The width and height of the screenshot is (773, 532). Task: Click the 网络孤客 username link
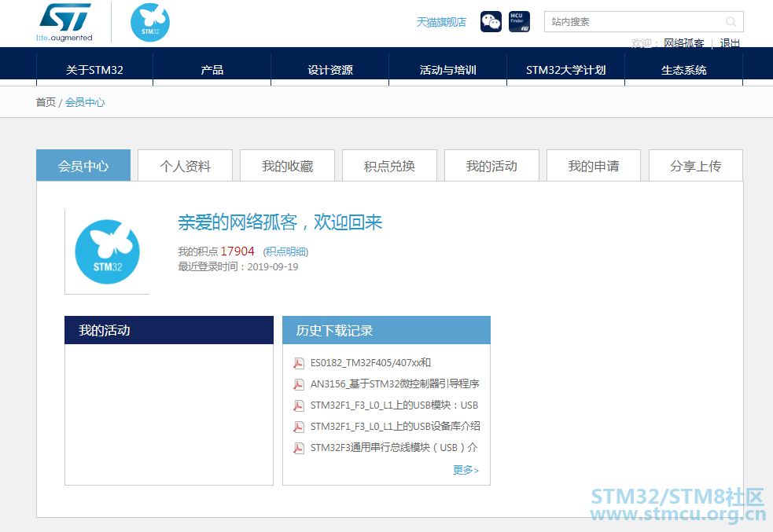pos(684,43)
